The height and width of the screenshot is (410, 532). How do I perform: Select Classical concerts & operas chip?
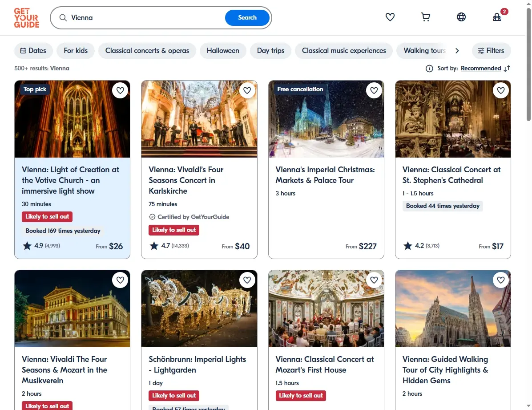point(147,51)
